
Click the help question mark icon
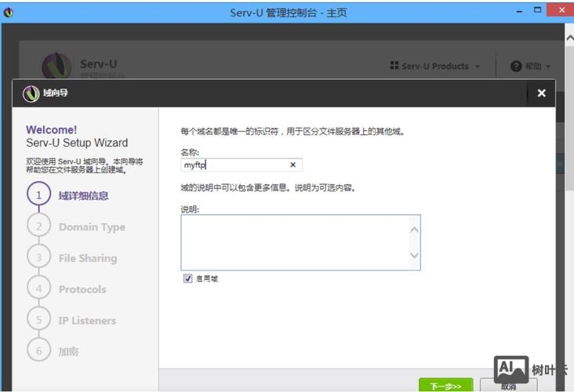[x=516, y=67]
